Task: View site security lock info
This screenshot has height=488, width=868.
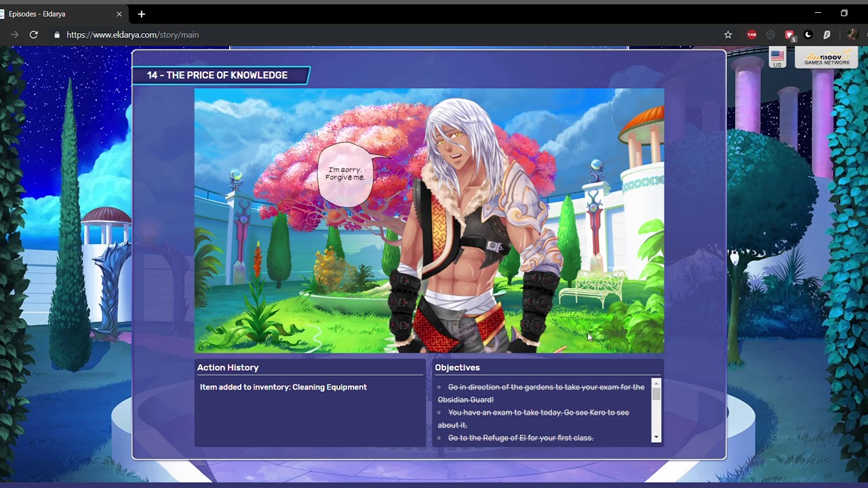Action: click(57, 35)
